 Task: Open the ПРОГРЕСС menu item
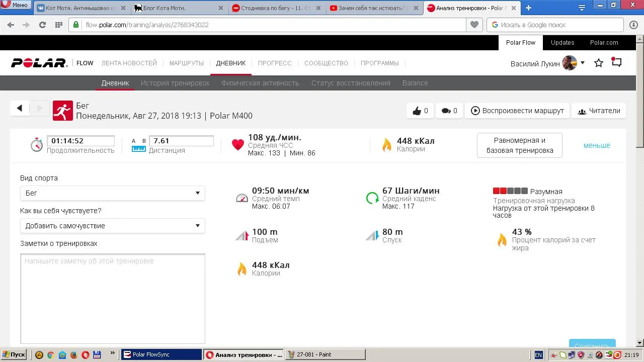275,63
